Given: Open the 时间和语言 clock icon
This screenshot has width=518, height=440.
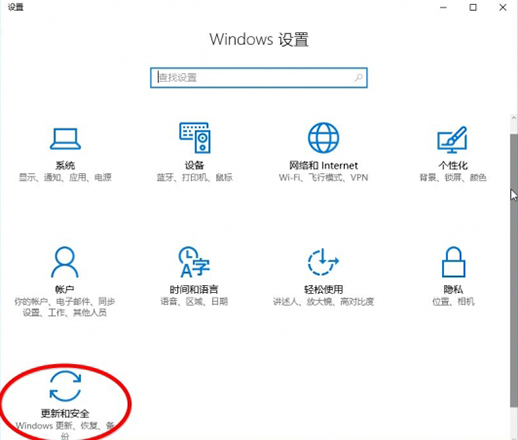Looking at the screenshot, I should pos(194,262).
